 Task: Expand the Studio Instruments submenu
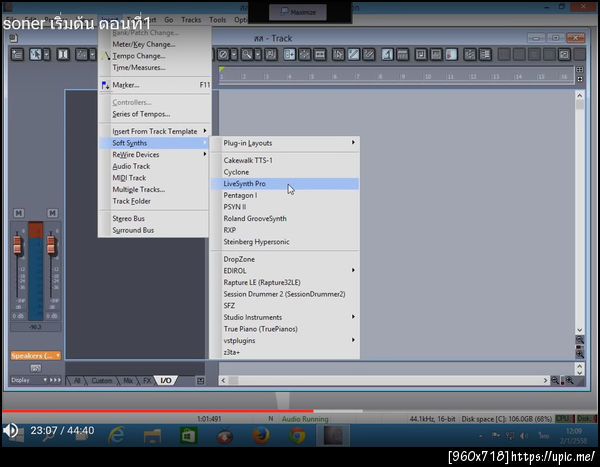pyautogui.click(x=285, y=317)
